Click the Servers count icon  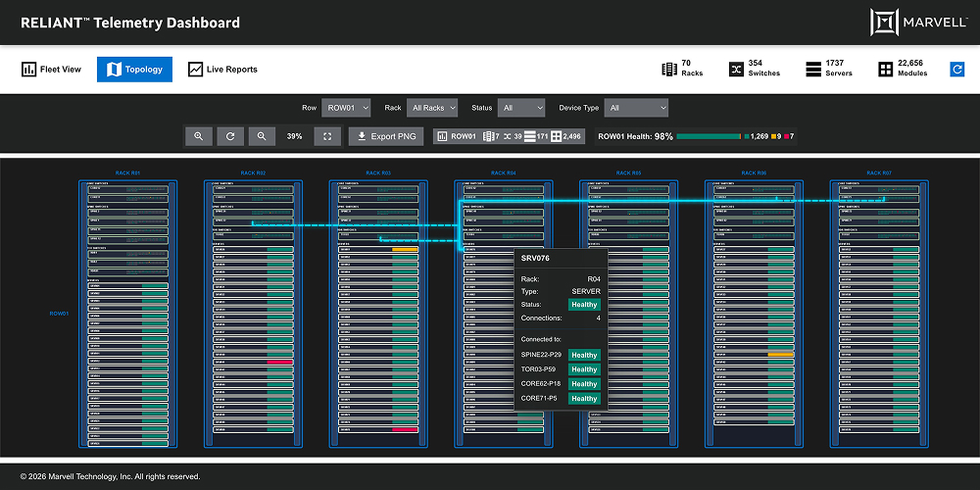click(x=813, y=70)
